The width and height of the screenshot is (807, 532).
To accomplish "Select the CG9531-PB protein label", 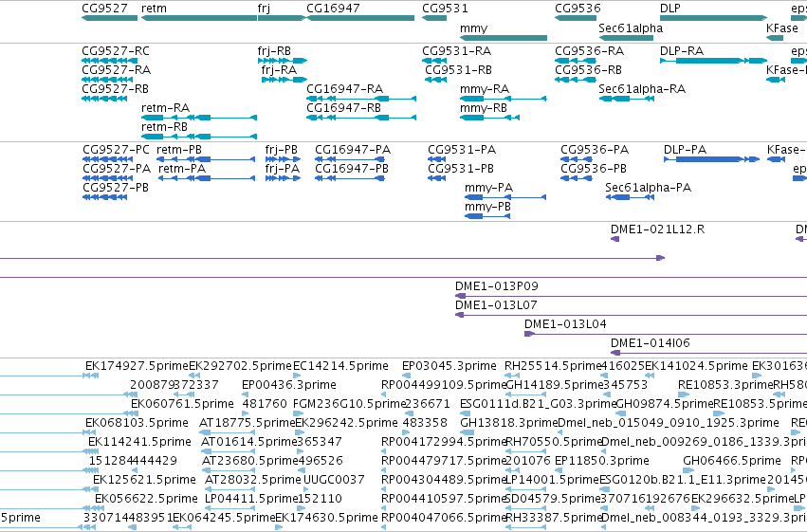I will coord(461,169).
